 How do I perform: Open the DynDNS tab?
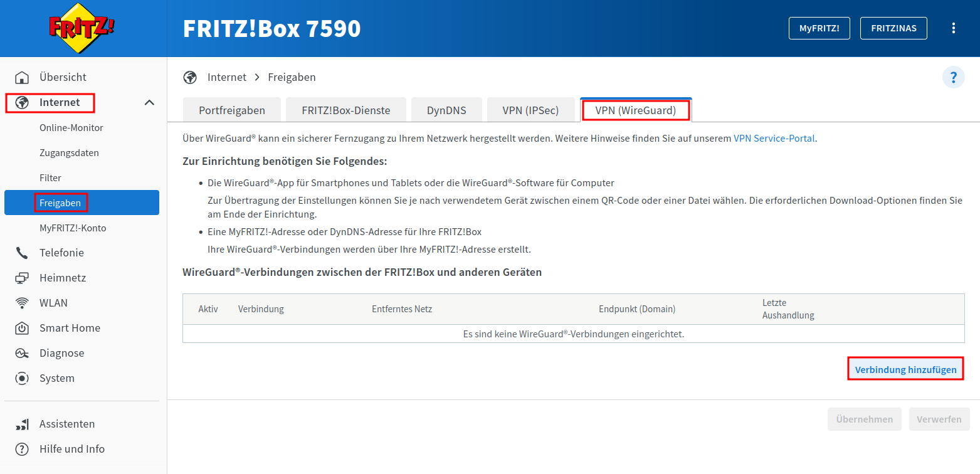(446, 110)
